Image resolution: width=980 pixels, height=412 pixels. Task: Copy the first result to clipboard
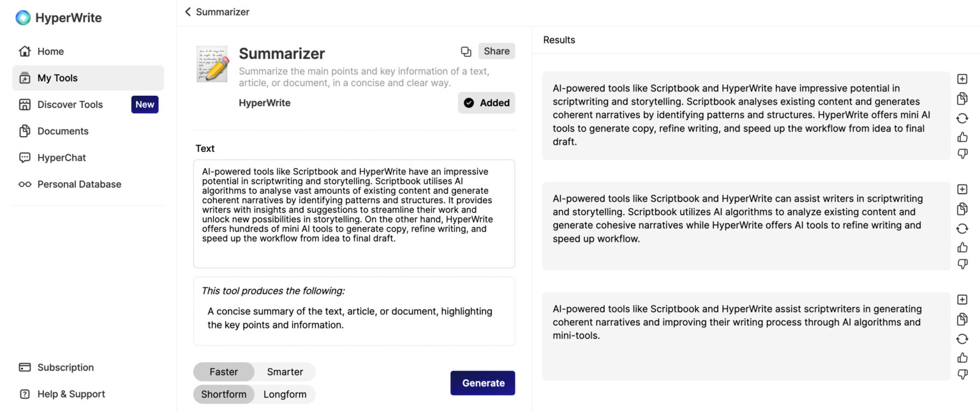pos(962,98)
